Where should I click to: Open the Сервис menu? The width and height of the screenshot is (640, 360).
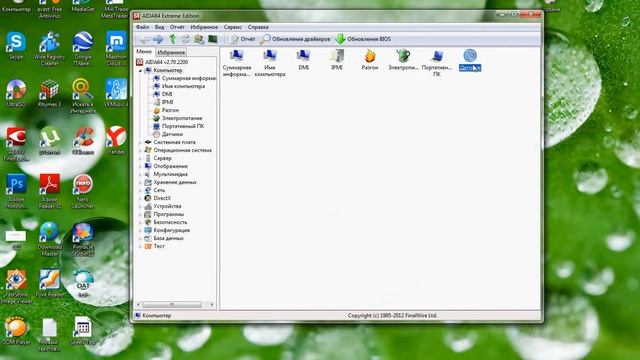(x=233, y=27)
